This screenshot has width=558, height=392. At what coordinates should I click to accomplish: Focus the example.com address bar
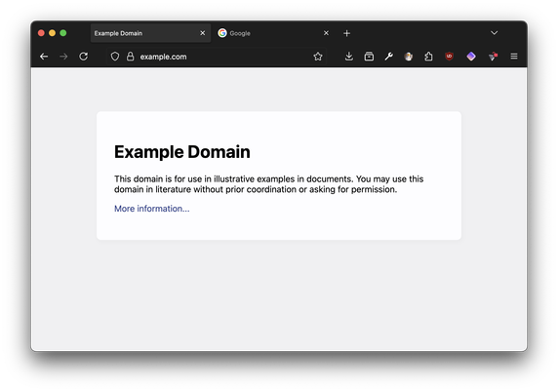(218, 57)
